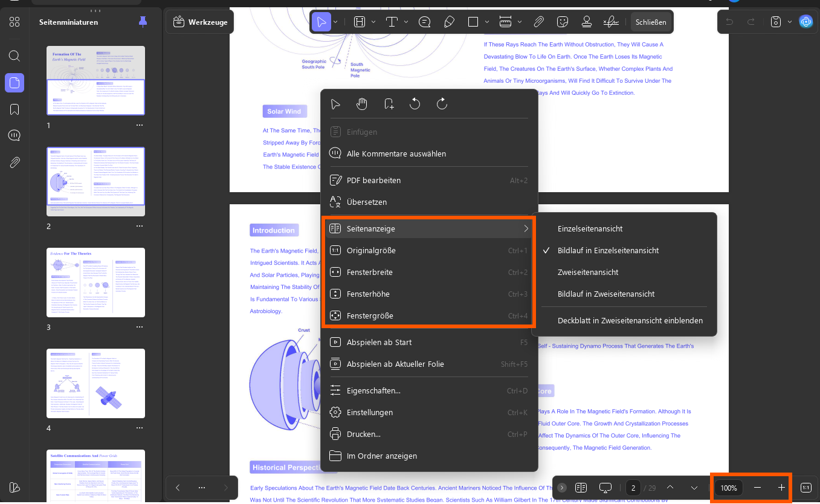
Task: Click the Schließen button
Action: tap(651, 22)
